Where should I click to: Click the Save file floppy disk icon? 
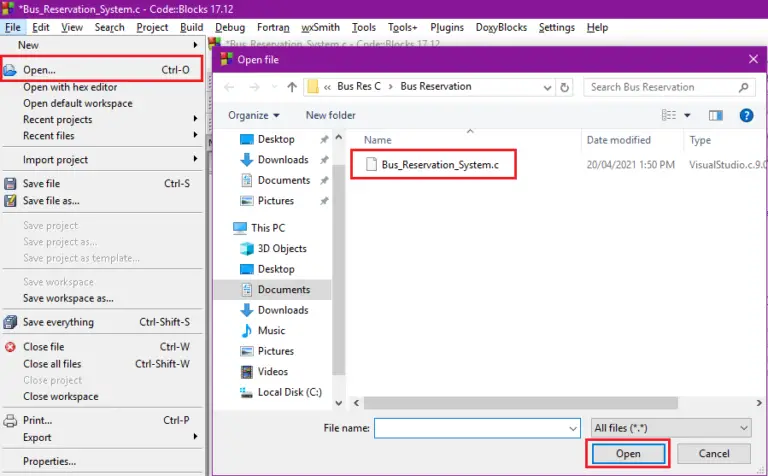click(x=10, y=184)
